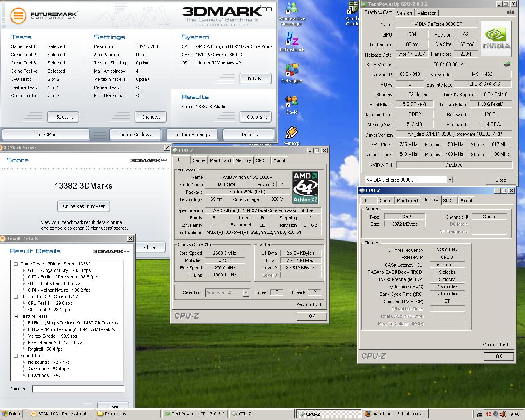Click the BIOS save chip icon in GPU-Z
Viewport: 525px width, 420px height.
[x=507, y=64]
